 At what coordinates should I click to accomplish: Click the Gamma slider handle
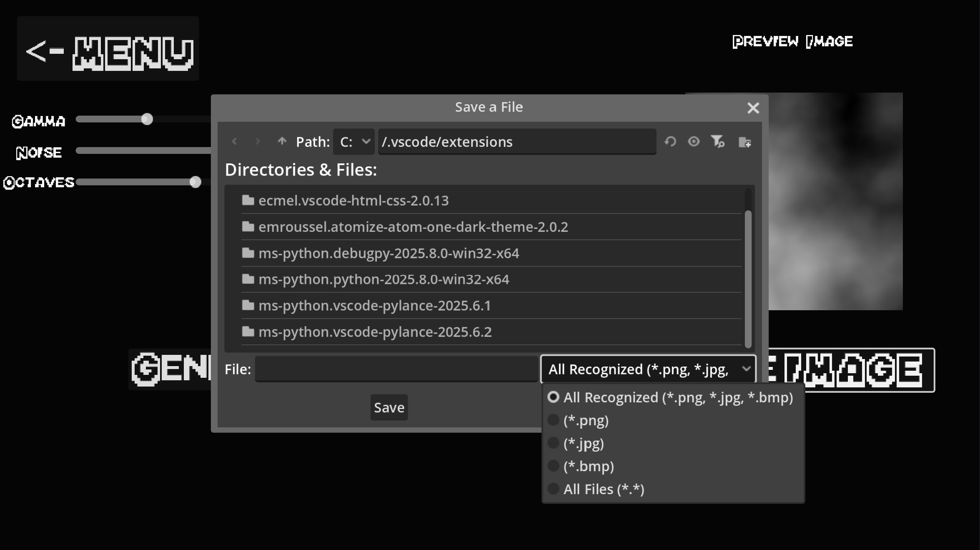pos(147,120)
